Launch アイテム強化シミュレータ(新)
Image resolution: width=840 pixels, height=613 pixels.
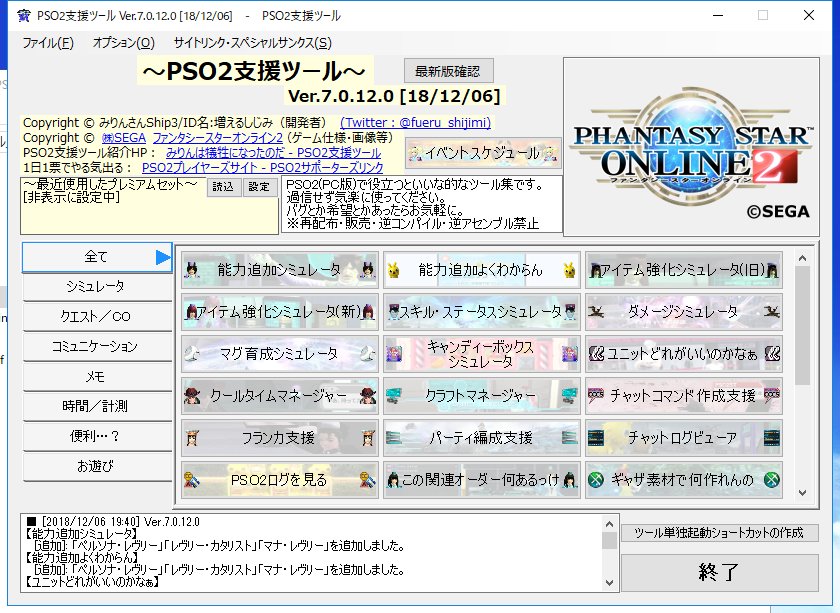[x=280, y=312]
